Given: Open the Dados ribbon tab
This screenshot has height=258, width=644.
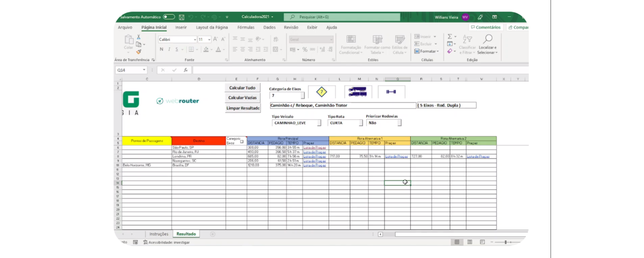Looking at the screenshot, I should (x=270, y=27).
